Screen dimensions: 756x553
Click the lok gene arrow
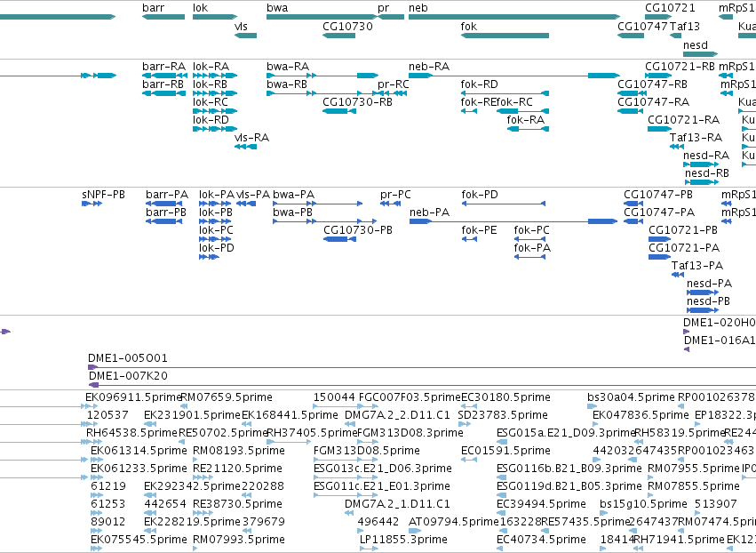215,17
